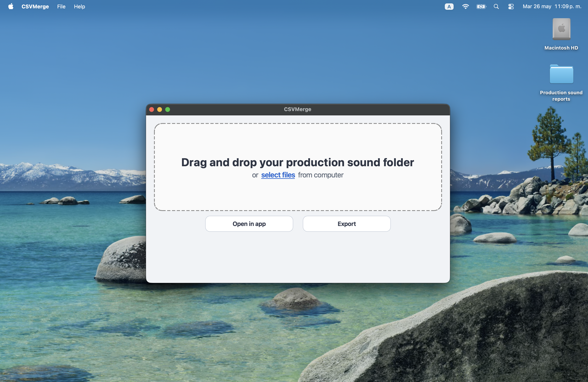The height and width of the screenshot is (382, 588).
Task: Click the select files link
Action: click(x=278, y=175)
